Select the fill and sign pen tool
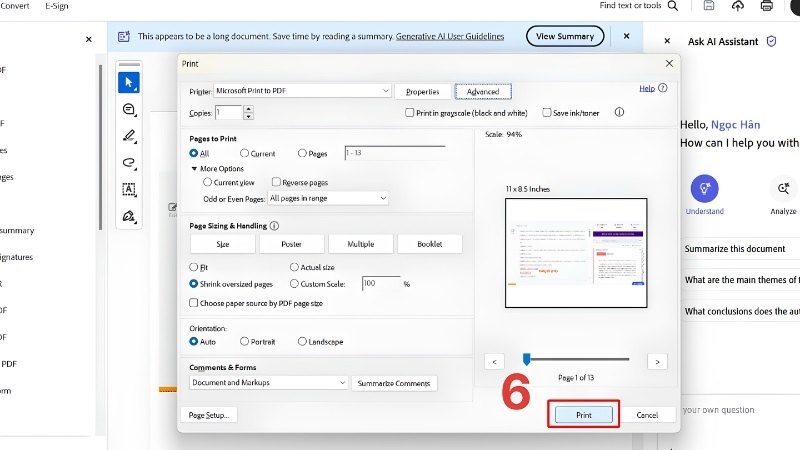The height and width of the screenshot is (450, 800). pos(129,216)
